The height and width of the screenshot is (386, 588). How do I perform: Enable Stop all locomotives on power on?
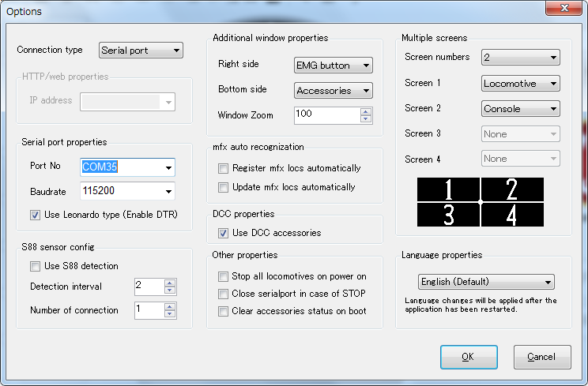coord(224,277)
